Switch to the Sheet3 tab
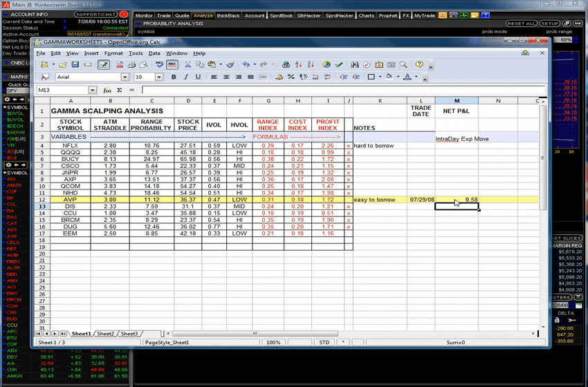This screenshot has height=387, width=588. (129, 333)
